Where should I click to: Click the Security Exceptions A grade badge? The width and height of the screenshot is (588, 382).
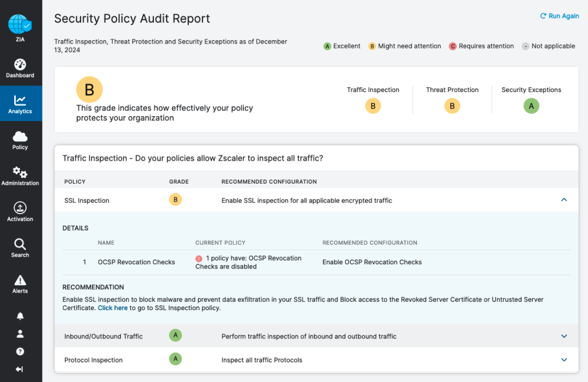pos(531,106)
